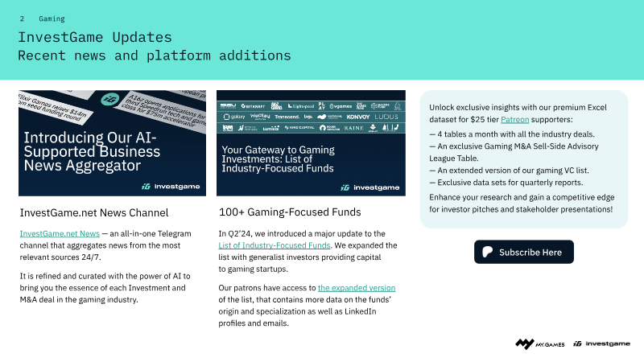This screenshot has height=362, width=644.
Task: Click the Lightspeed logo in funds banner
Action: 303,105
